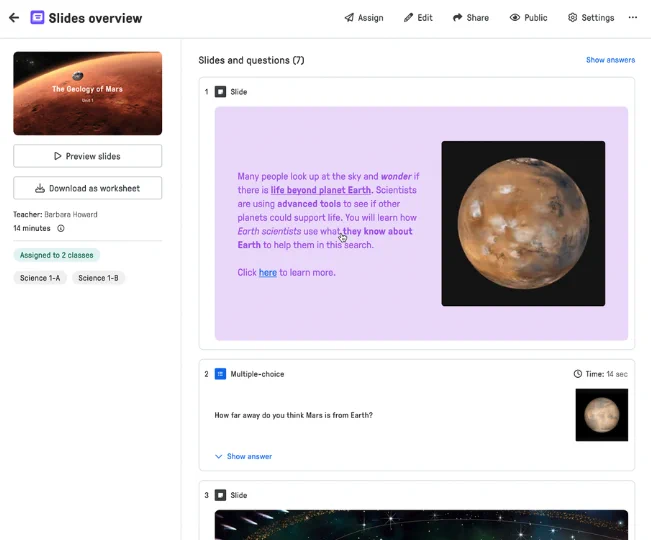
Task: Open Edit mode with pencil button
Action: pos(418,18)
